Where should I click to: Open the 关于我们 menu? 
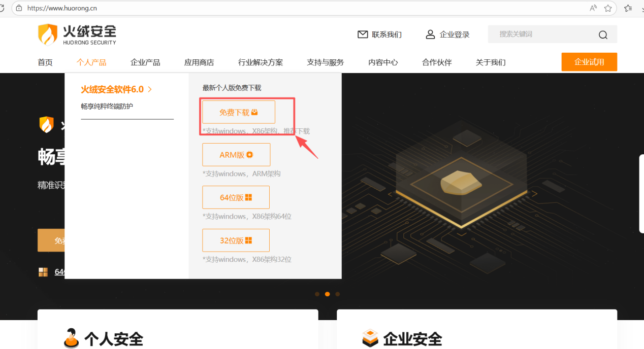(x=491, y=62)
